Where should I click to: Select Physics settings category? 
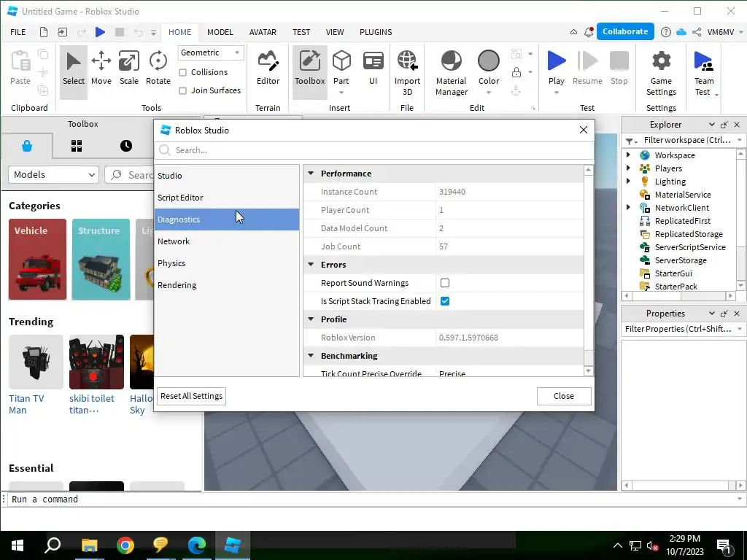tap(227, 263)
